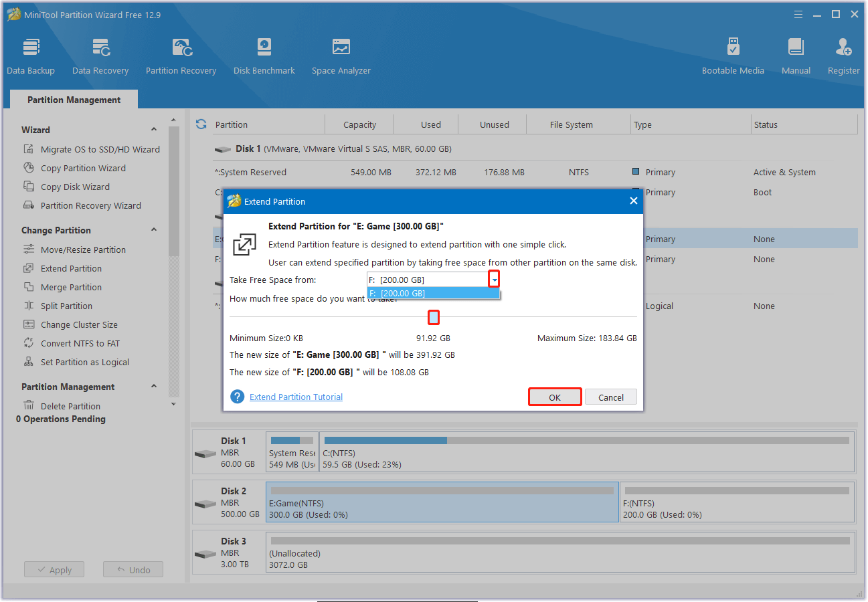Screen dimensions: 868x602
Task: Open the Manual
Action: 796,56
